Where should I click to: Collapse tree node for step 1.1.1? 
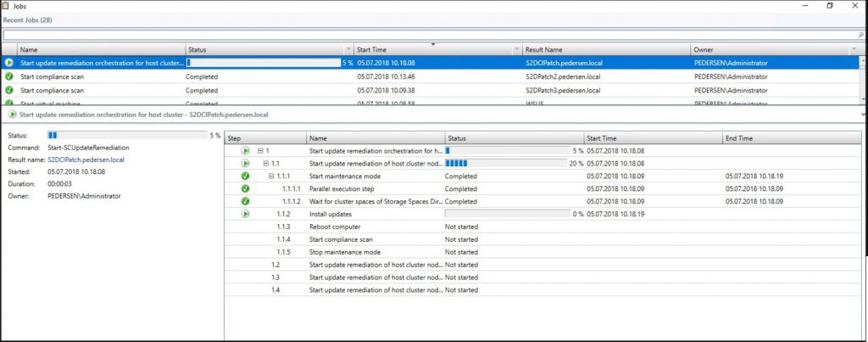(271, 177)
